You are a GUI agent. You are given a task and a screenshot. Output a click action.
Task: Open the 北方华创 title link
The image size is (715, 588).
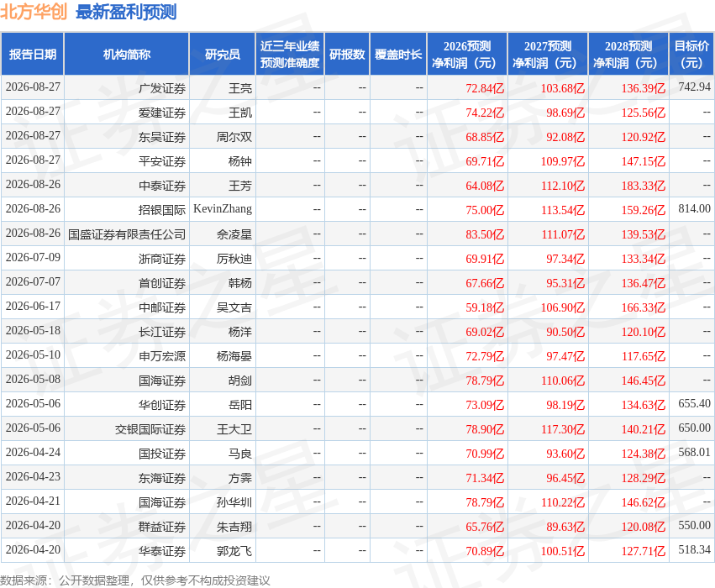(x=34, y=12)
